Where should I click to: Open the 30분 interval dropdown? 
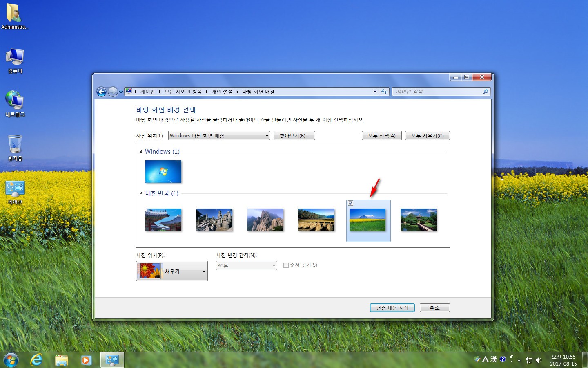point(247,266)
